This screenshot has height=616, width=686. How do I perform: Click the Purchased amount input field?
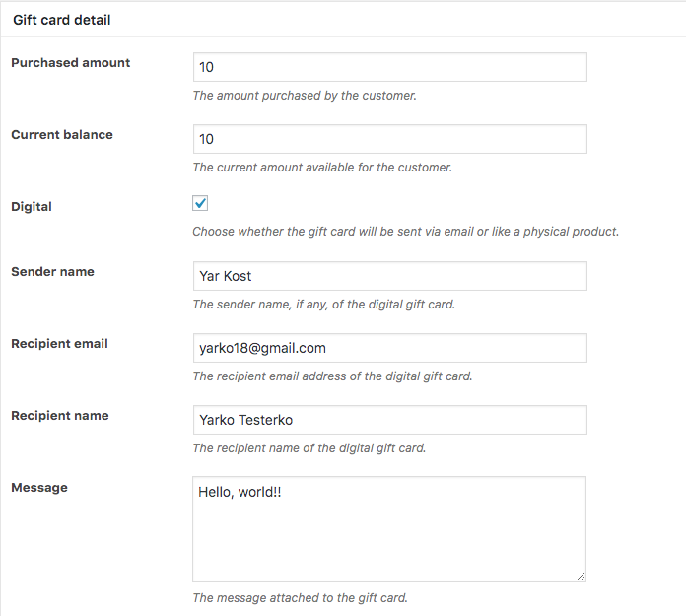coord(389,67)
